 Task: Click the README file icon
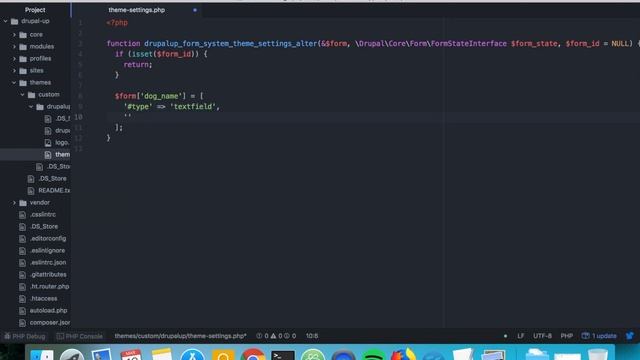tap(31, 191)
